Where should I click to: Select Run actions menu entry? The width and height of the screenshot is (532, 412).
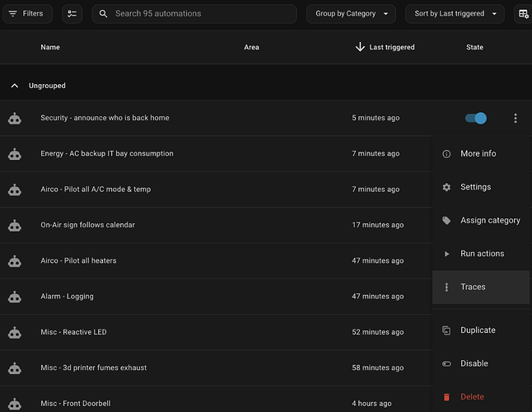click(482, 254)
